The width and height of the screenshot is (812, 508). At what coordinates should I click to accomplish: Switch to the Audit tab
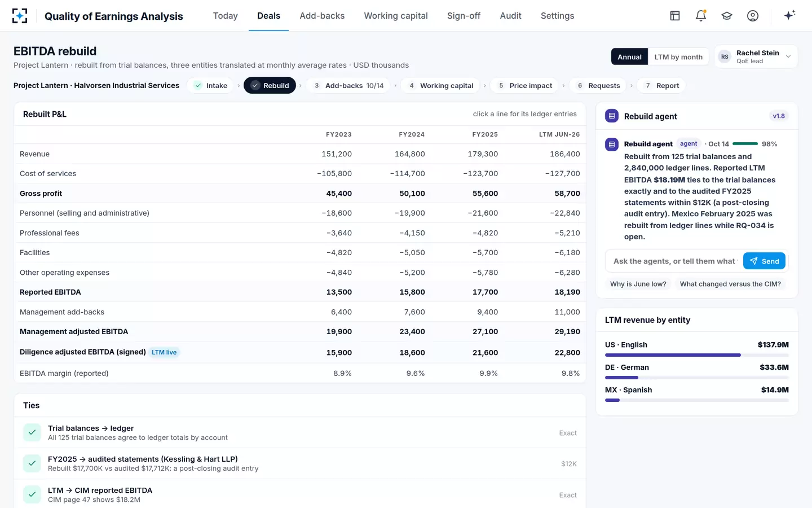click(x=510, y=16)
